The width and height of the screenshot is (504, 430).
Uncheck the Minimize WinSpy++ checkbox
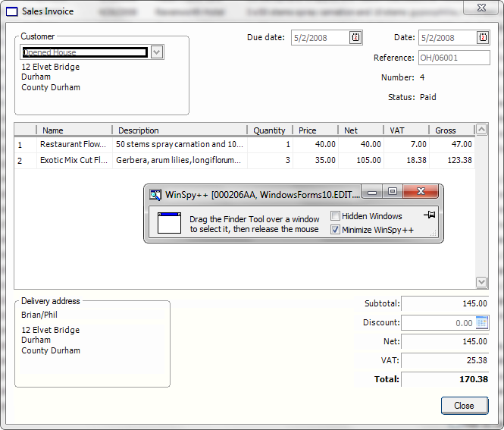pyautogui.click(x=336, y=230)
